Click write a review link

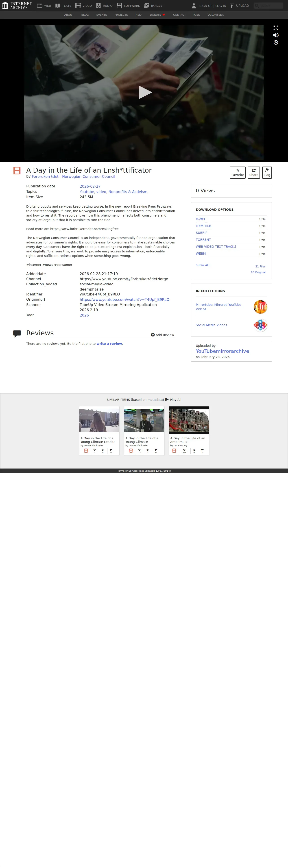109,344
